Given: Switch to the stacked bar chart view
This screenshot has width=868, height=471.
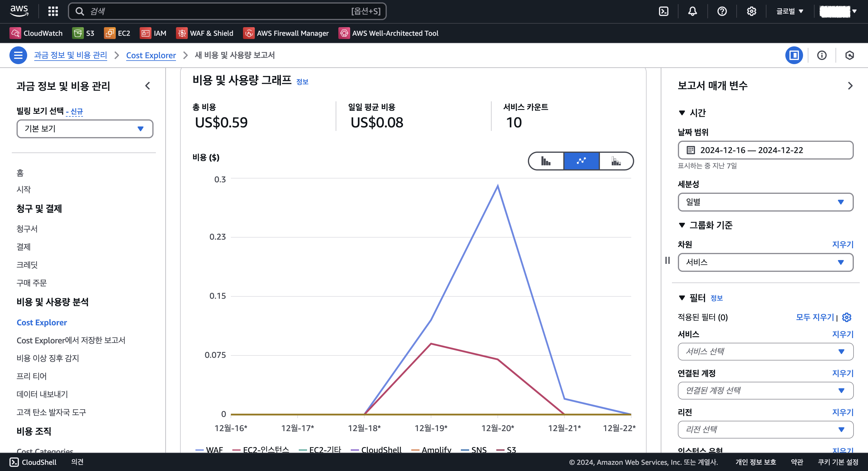Looking at the screenshot, I should [616, 161].
